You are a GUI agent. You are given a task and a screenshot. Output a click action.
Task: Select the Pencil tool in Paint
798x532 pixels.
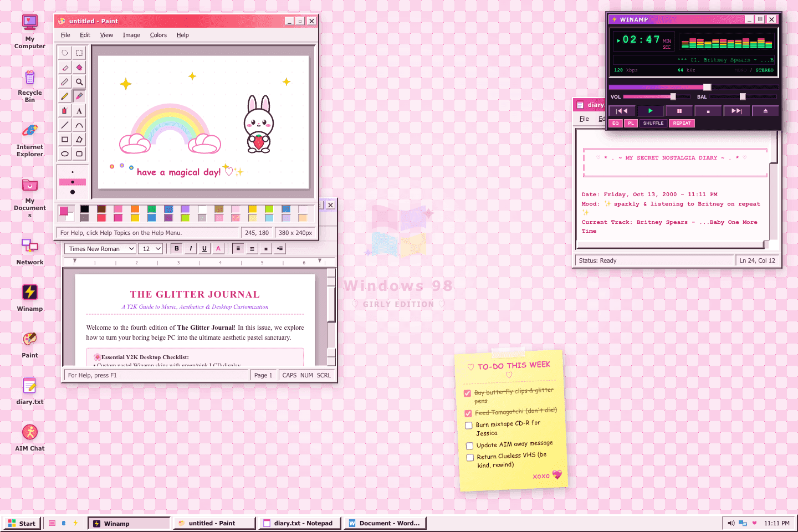tap(65, 96)
